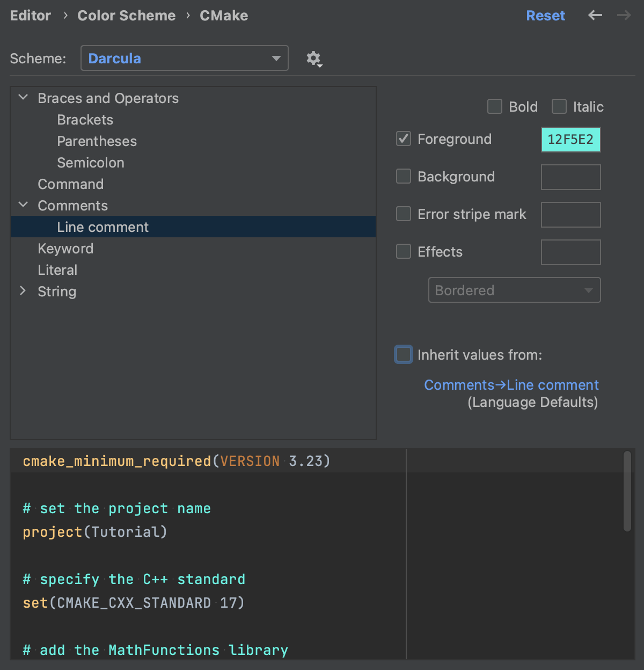Enable the Background checkbox
The width and height of the screenshot is (644, 670).
(x=404, y=176)
